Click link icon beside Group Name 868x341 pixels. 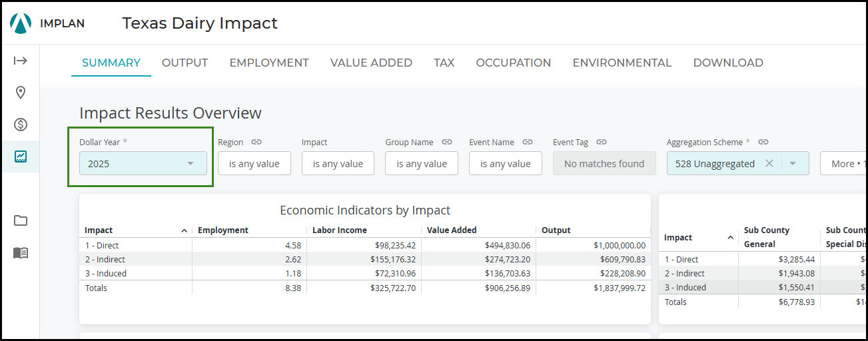(447, 142)
